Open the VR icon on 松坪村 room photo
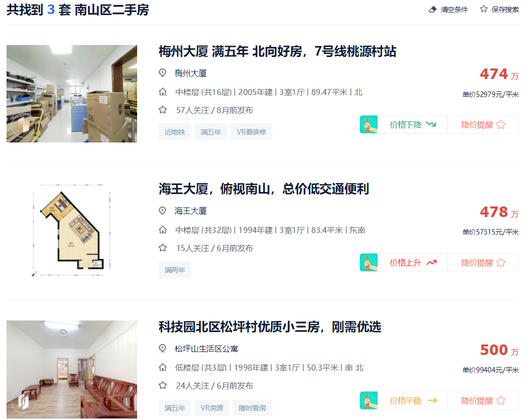This screenshot has height=419, width=532. 24,401
